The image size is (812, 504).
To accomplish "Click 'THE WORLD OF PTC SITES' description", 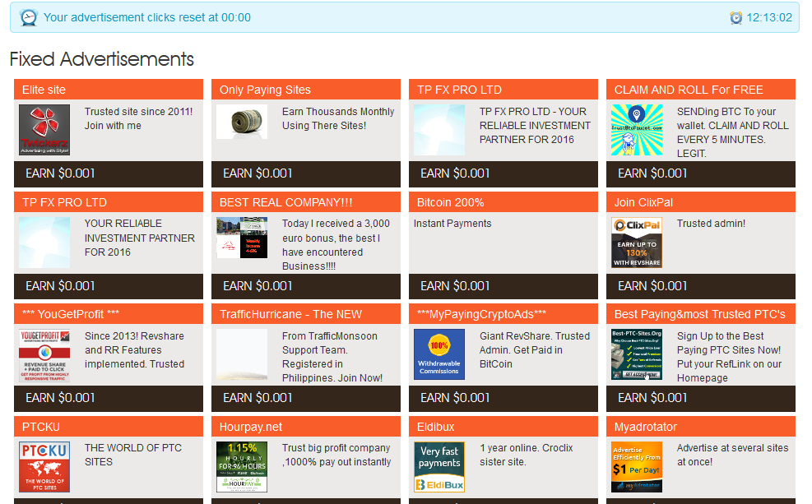I will pos(133,455).
